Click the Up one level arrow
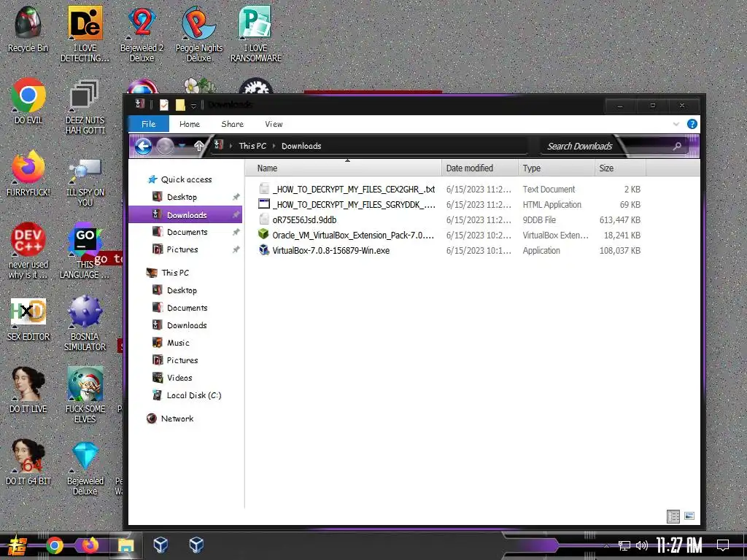Viewport: 747px width, 560px height. coord(199,146)
